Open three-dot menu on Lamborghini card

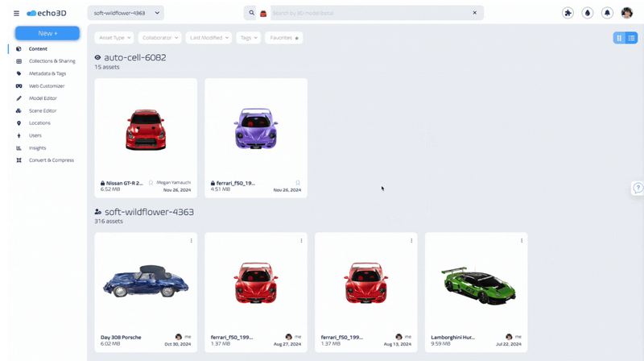point(522,240)
